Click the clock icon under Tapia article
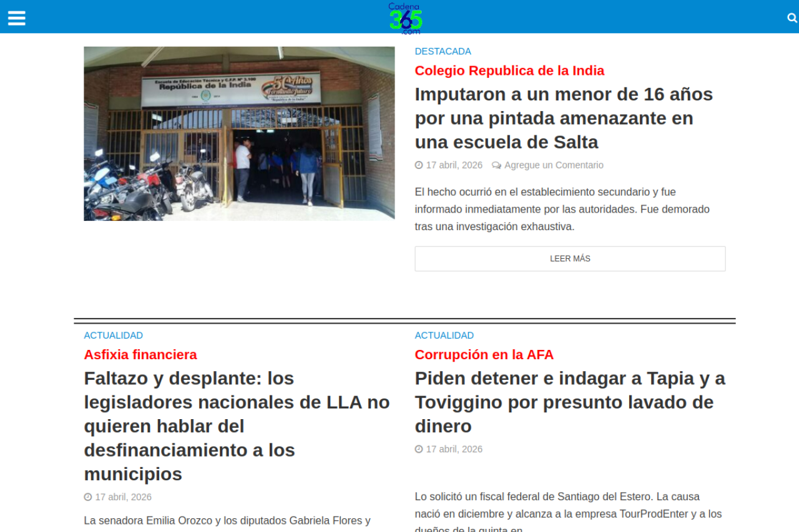The height and width of the screenshot is (532, 799). 419,449
